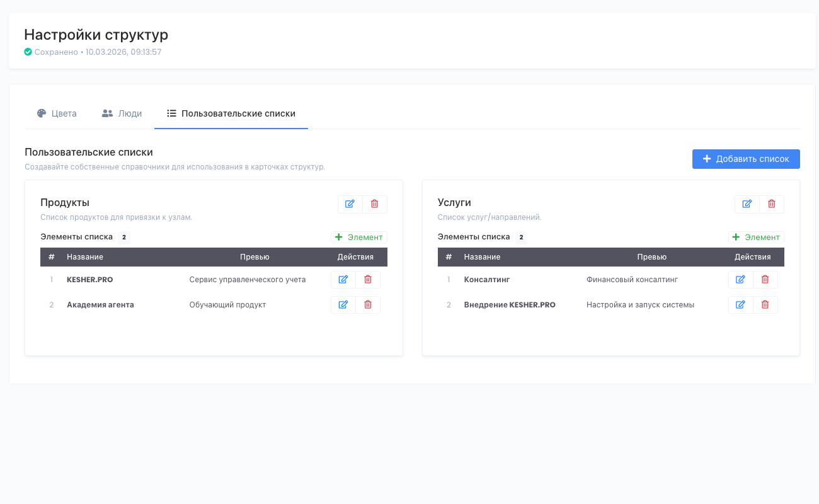
Task: Click the Сервис управленческого учета preview text
Action: click(x=248, y=279)
